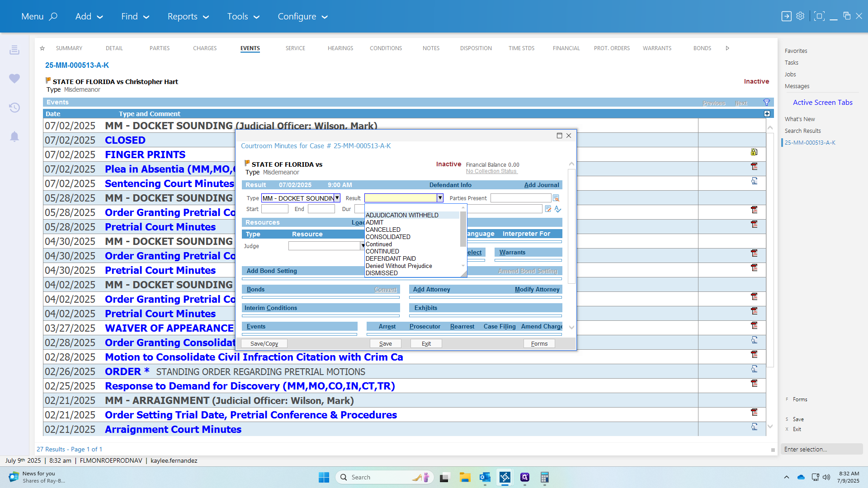Click the Start time input field
The image size is (868, 488).
point(275,209)
